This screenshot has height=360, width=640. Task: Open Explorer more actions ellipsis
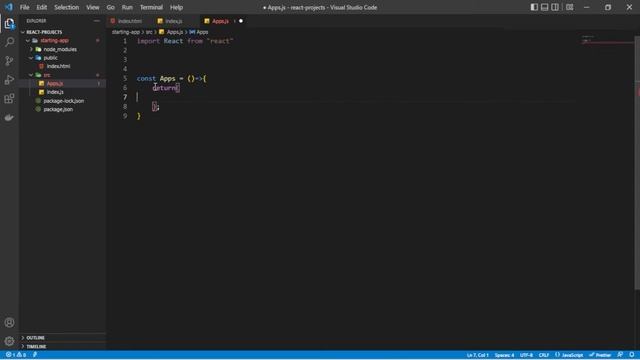tap(97, 21)
